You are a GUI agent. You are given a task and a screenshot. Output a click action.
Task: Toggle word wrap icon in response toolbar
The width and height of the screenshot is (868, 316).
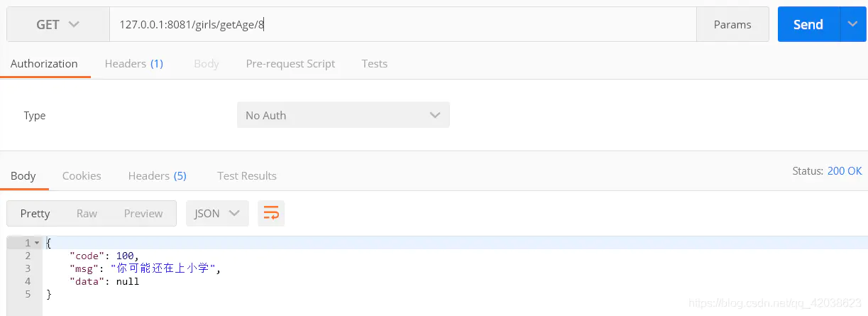click(x=271, y=213)
